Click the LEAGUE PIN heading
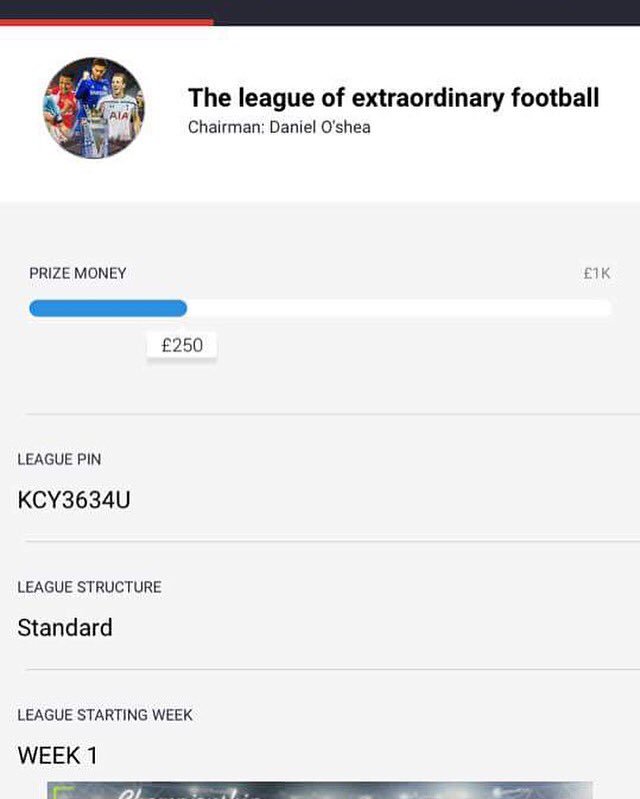This screenshot has width=640, height=799. point(59,459)
